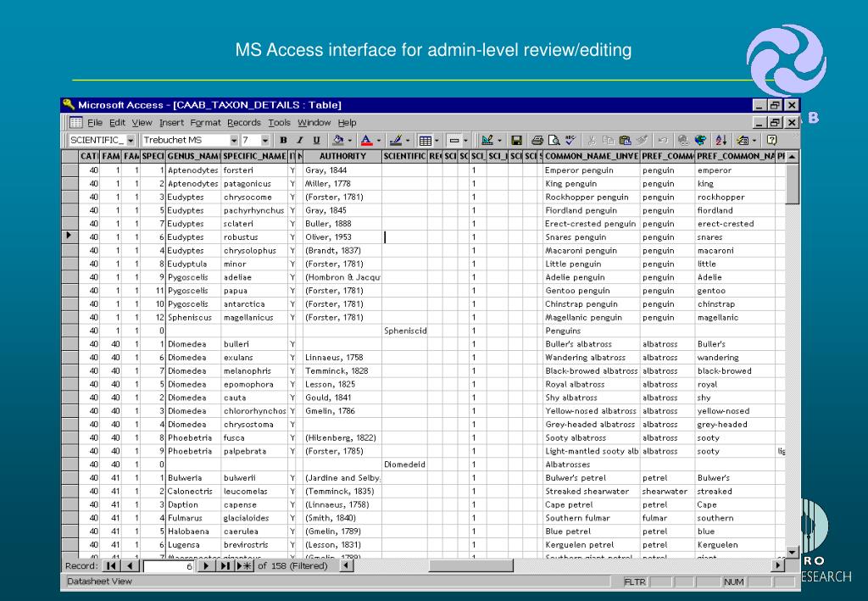
Task: Click the 'Emperor penguin' cell
Action: [x=591, y=170]
